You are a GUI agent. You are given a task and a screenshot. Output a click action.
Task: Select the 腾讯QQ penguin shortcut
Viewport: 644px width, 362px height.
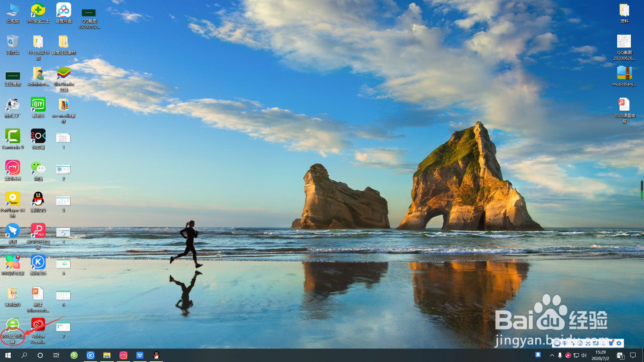point(38,203)
